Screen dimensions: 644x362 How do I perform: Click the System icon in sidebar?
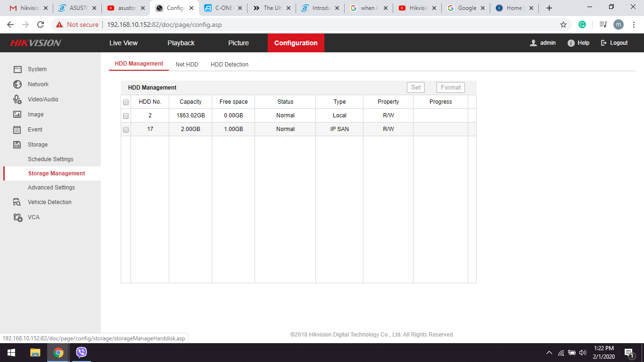pyautogui.click(x=17, y=69)
